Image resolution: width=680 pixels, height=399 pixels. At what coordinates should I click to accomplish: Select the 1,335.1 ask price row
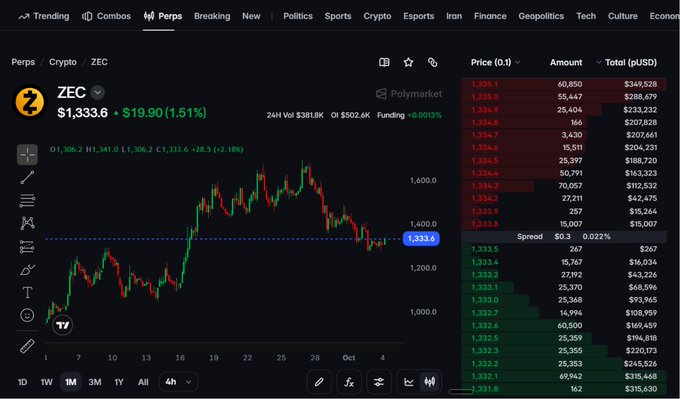[x=564, y=84]
